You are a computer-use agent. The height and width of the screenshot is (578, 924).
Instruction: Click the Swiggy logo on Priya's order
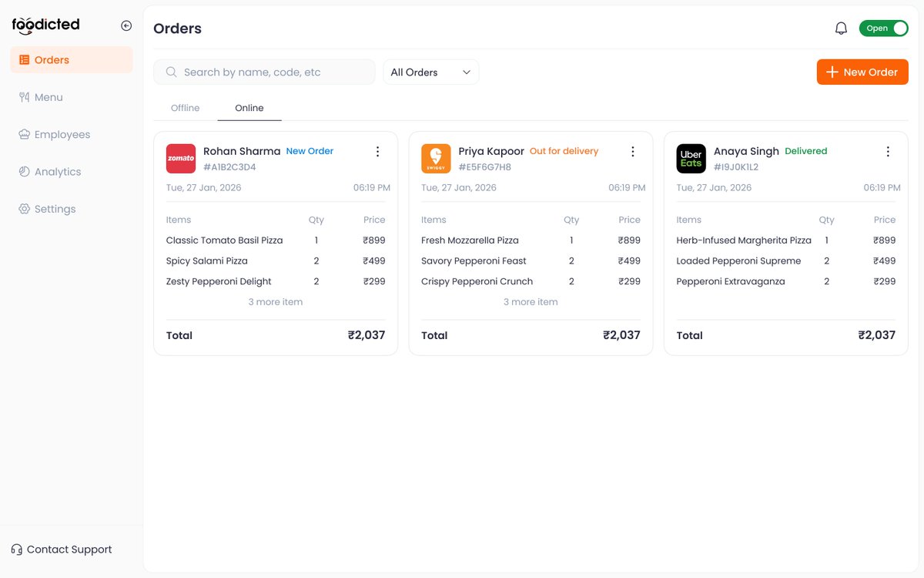pyautogui.click(x=436, y=159)
